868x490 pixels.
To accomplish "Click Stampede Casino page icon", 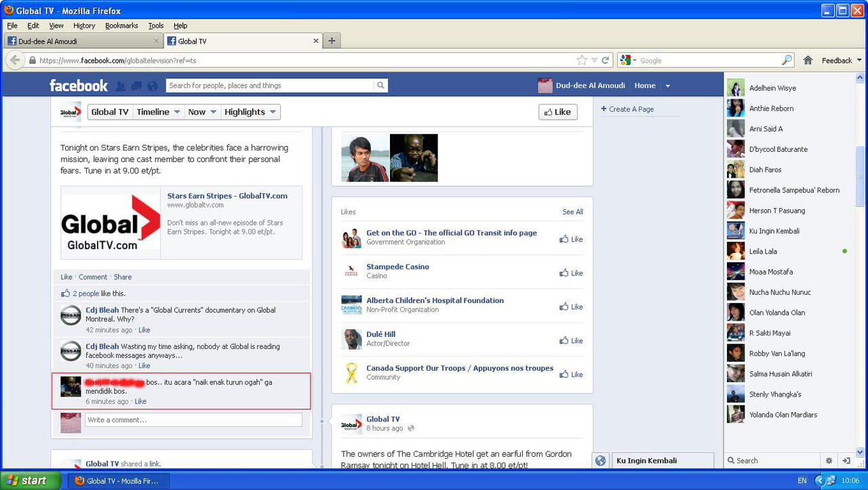I will point(351,271).
